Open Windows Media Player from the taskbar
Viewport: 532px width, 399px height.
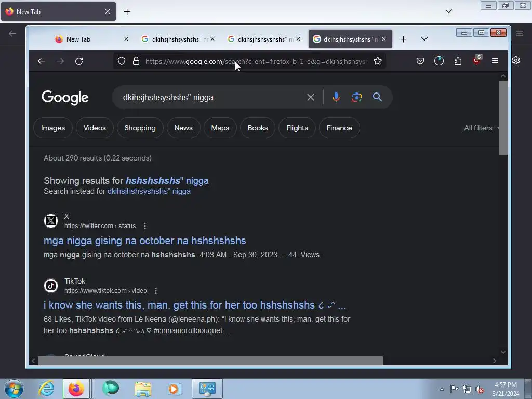click(x=175, y=389)
